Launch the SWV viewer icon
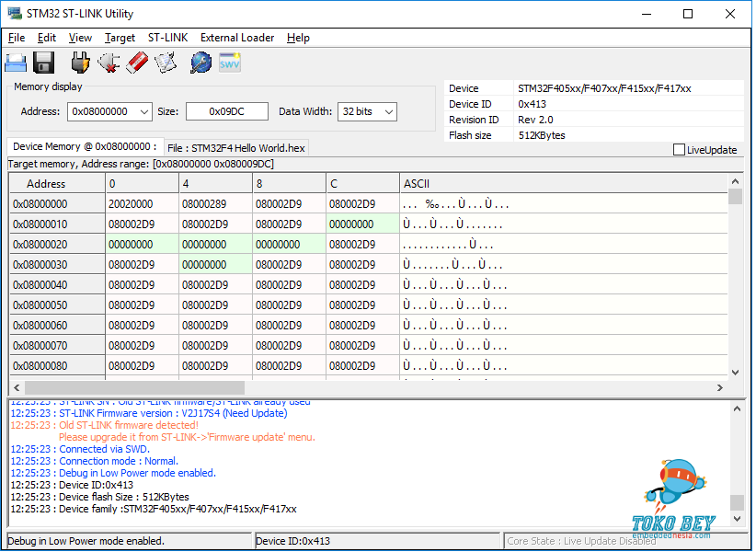 click(230, 63)
